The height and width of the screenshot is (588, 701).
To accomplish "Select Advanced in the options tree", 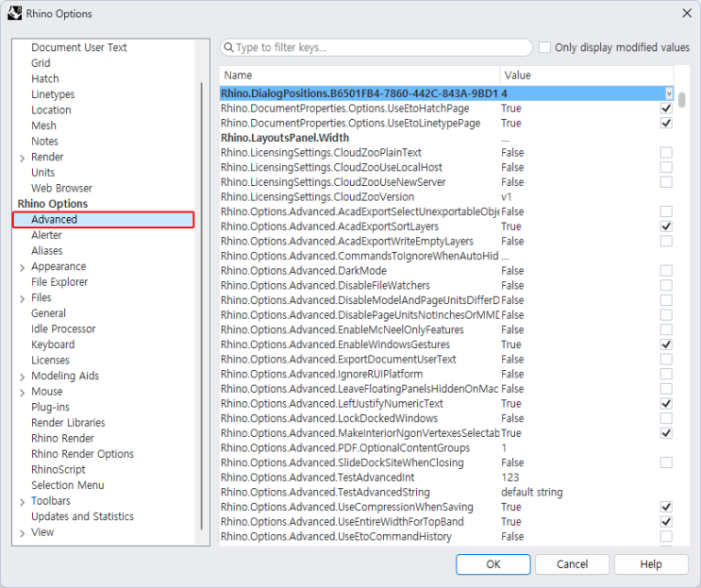I will 103,220.
